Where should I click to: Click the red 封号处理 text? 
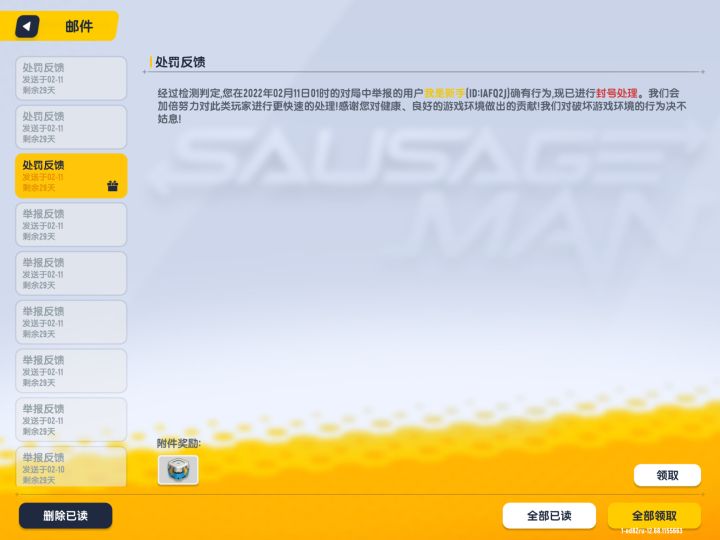click(x=617, y=93)
